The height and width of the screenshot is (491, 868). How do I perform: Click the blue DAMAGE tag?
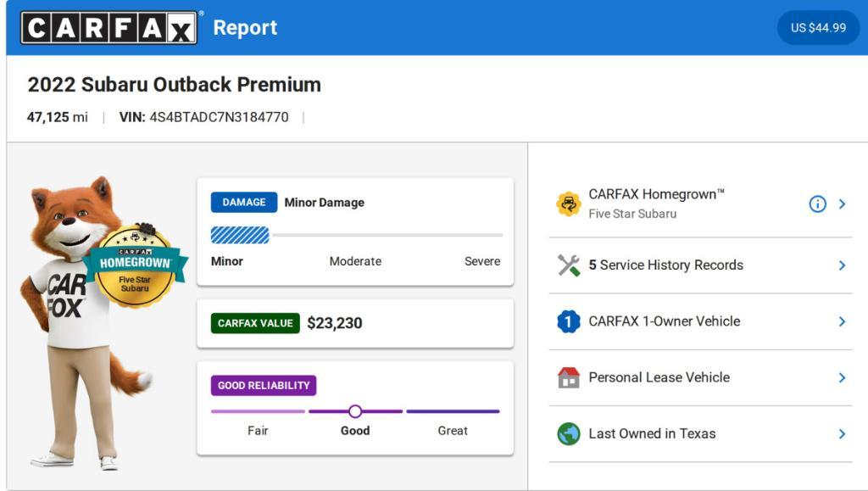[243, 203]
